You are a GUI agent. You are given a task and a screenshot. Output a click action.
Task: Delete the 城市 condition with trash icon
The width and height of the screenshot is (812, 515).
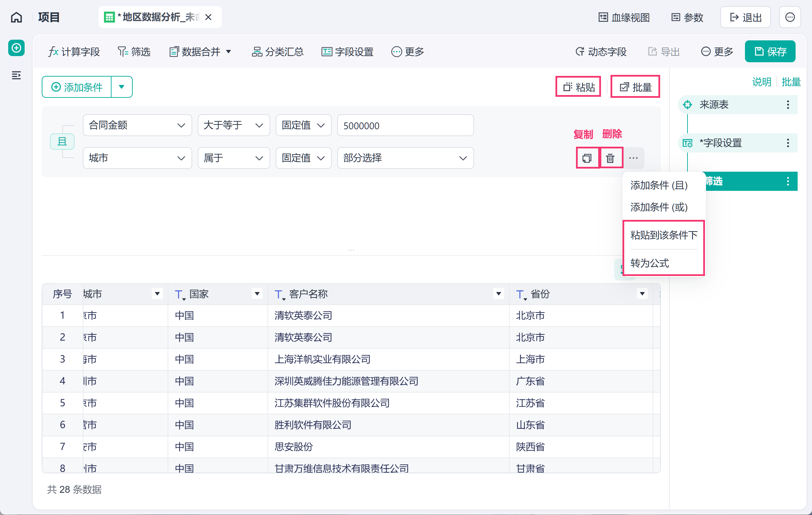[611, 158]
